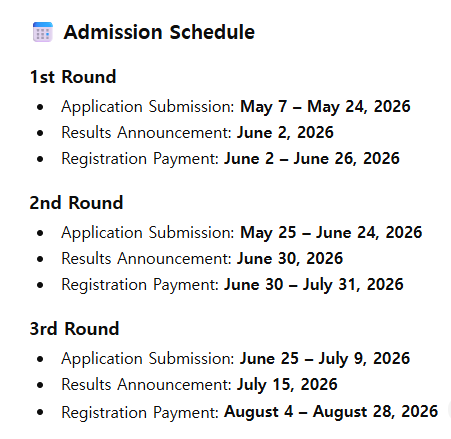Click results date June 30, 2026
This screenshot has width=451, height=439.
(x=290, y=259)
